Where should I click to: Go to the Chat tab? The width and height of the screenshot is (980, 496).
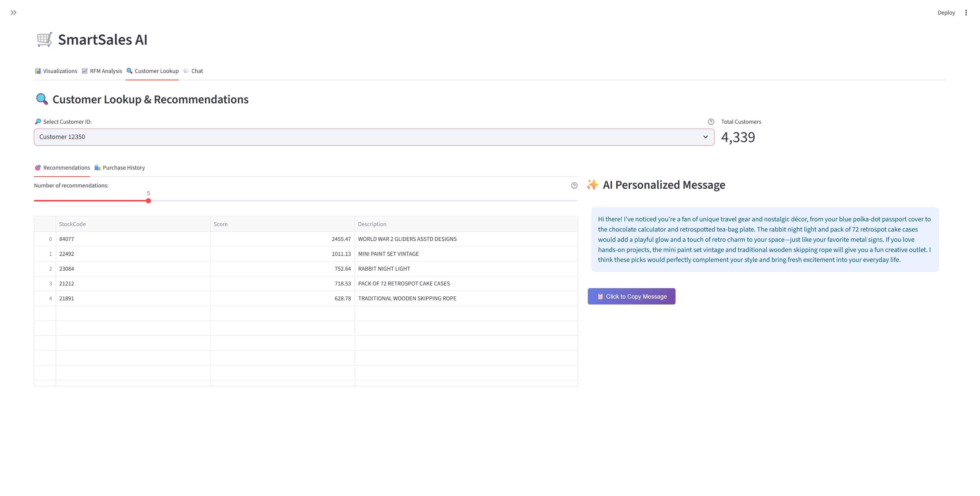(193, 71)
